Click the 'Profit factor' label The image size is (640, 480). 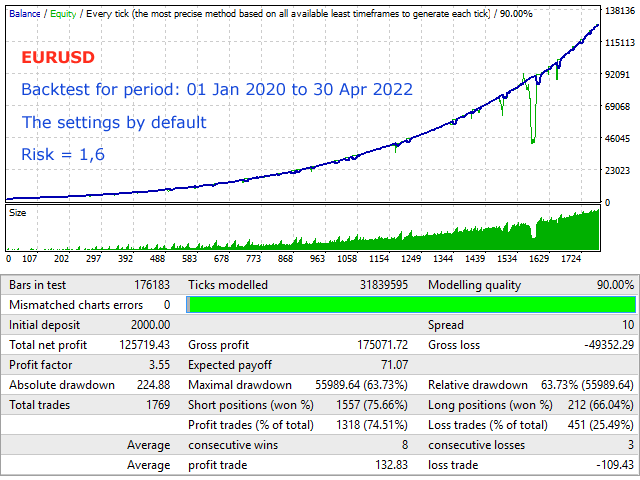pyautogui.click(x=40, y=365)
